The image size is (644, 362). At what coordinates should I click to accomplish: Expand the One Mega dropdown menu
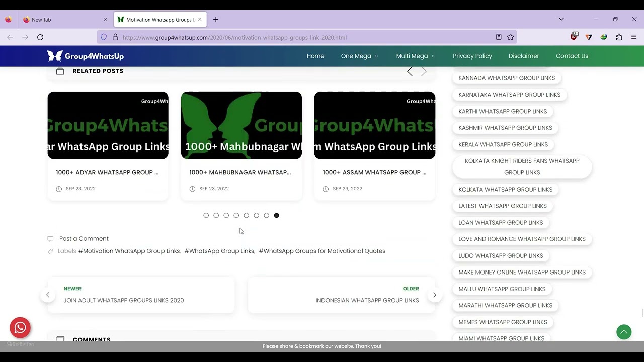click(359, 56)
